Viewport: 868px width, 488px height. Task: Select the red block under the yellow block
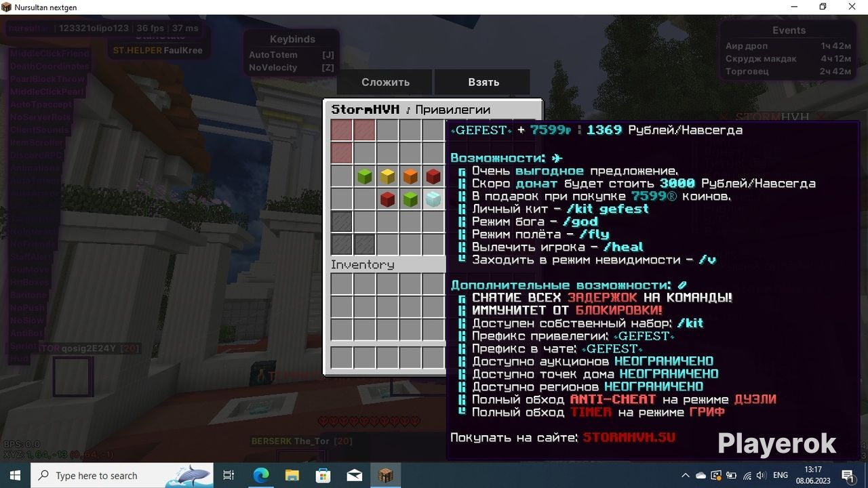387,199
